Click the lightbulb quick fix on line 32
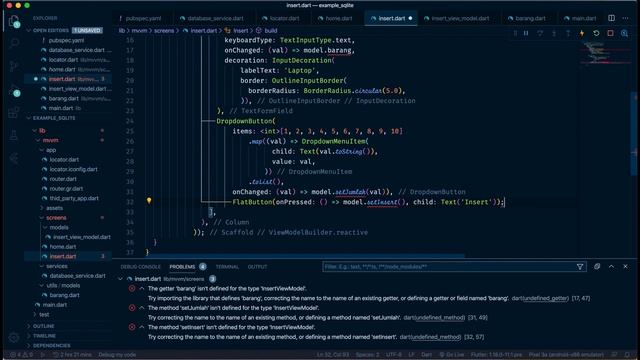Image resolution: width=640 pixels, height=360 pixels. tap(149, 200)
